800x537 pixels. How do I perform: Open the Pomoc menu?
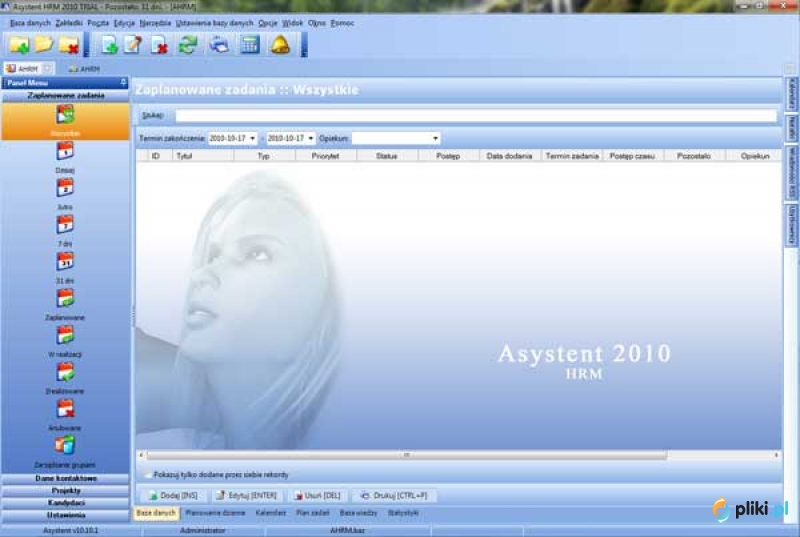click(342, 23)
